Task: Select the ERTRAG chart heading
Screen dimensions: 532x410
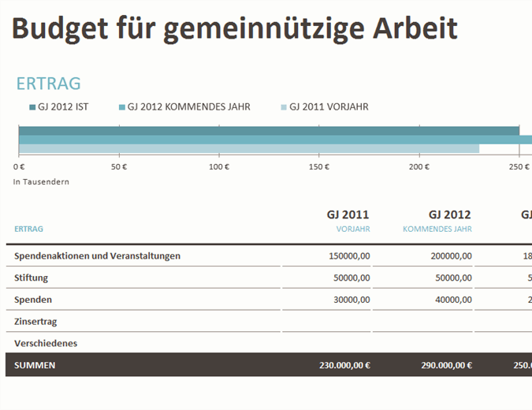Action: (48, 84)
